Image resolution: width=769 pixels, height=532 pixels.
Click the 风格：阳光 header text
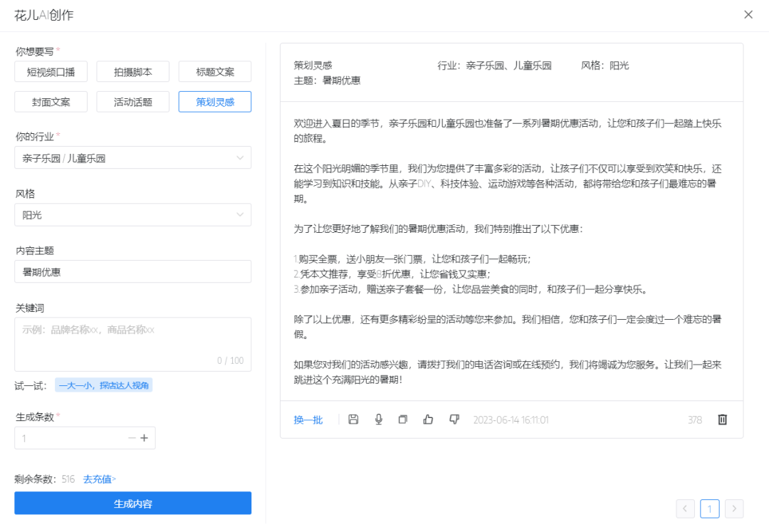point(605,66)
